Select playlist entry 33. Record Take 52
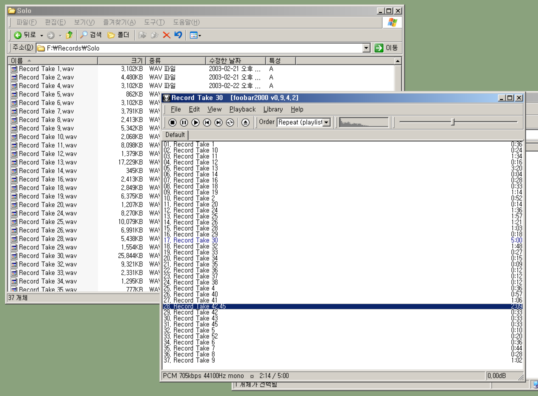This screenshot has height=396, width=538. pos(343,336)
